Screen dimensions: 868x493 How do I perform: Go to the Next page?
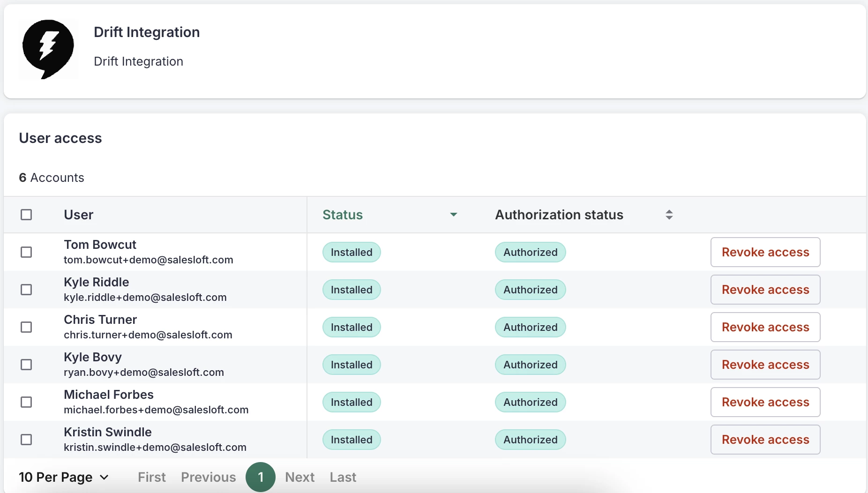[x=300, y=477]
